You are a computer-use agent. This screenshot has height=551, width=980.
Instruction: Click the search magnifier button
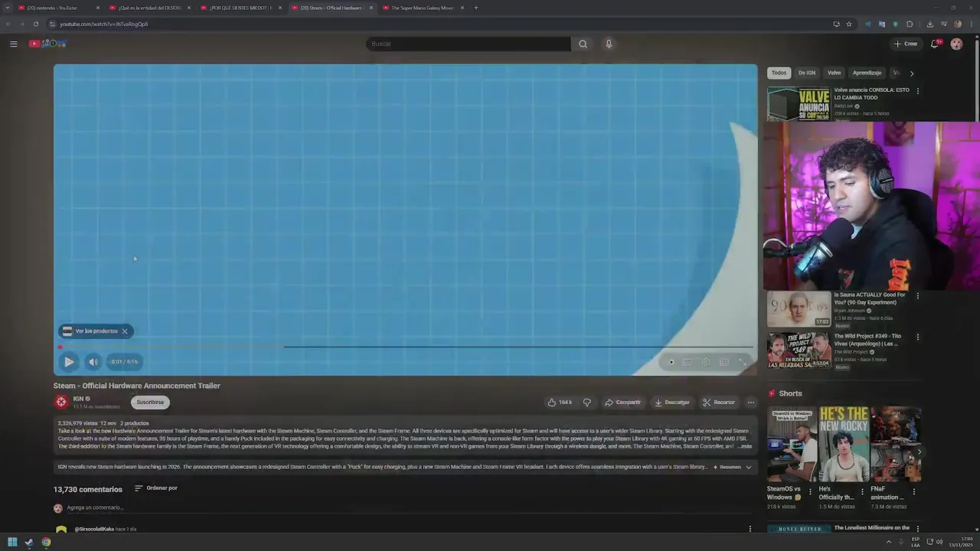point(583,44)
